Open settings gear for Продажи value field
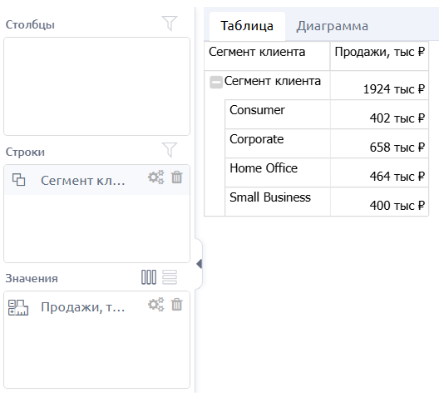443x406 pixels. (156, 304)
